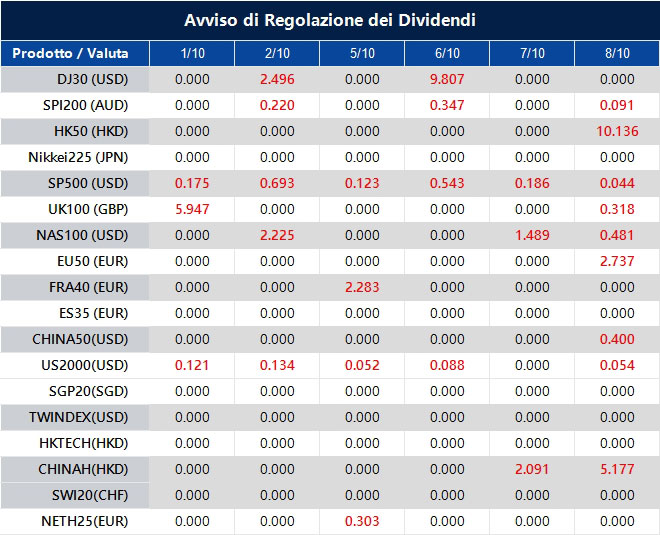Click the HK50 value 10.136
This screenshot has width=660, height=535.
click(x=617, y=131)
